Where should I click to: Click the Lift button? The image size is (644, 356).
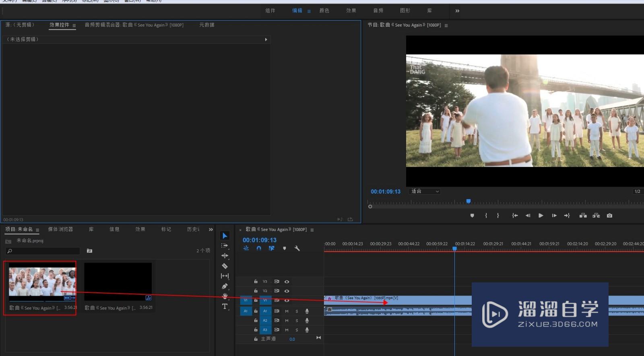(583, 216)
